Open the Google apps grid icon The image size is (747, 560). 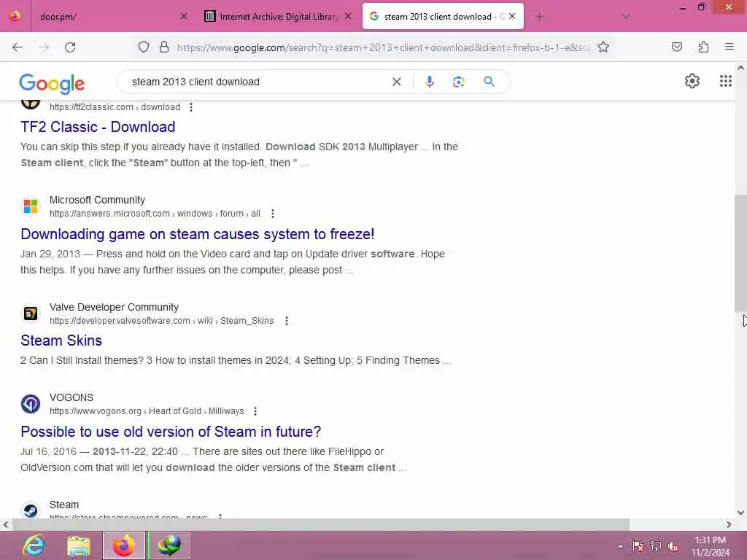[725, 82]
